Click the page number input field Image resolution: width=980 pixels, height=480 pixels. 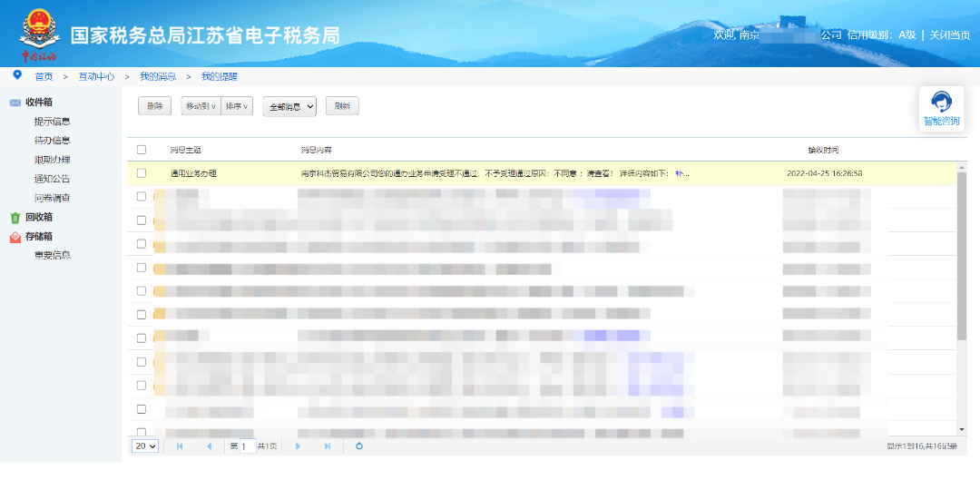click(x=246, y=446)
